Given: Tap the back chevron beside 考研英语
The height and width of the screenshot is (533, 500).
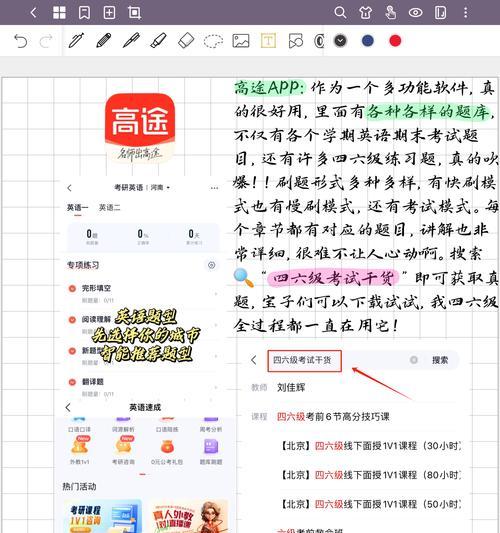Looking at the screenshot, I should point(70,188).
